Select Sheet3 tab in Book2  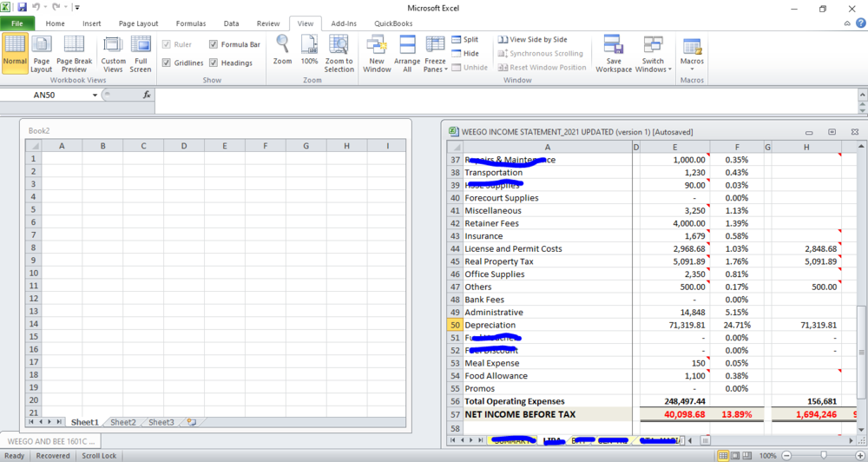click(x=161, y=422)
